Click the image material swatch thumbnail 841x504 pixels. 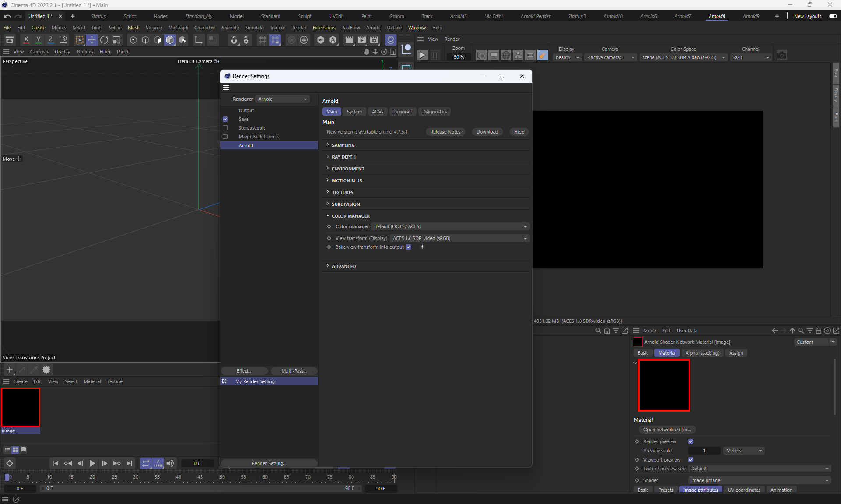[21, 407]
